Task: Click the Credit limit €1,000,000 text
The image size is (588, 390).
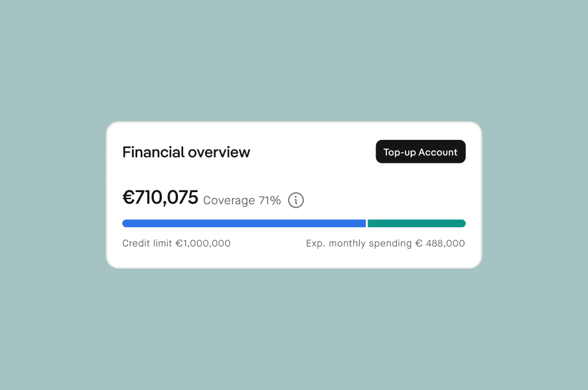Action: [176, 243]
